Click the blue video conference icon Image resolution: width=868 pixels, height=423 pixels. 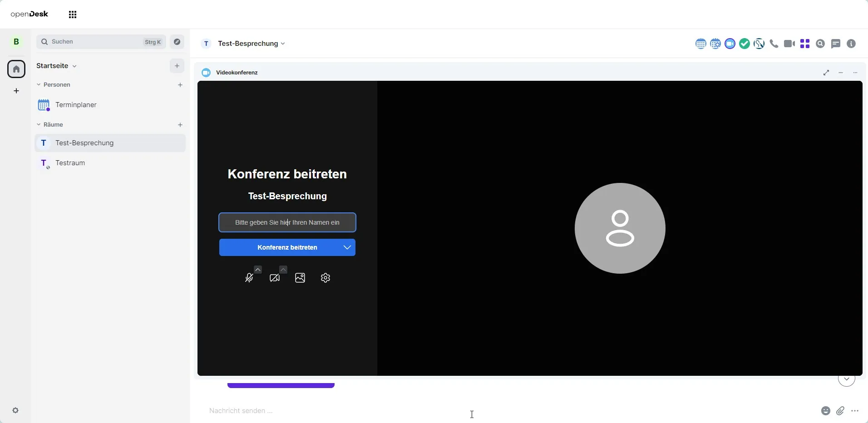point(730,44)
